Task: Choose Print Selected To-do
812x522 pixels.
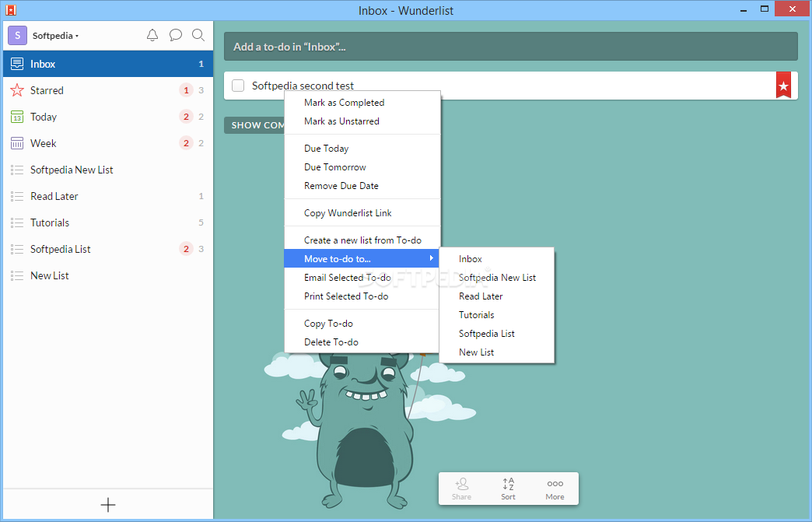Action: click(x=362, y=296)
